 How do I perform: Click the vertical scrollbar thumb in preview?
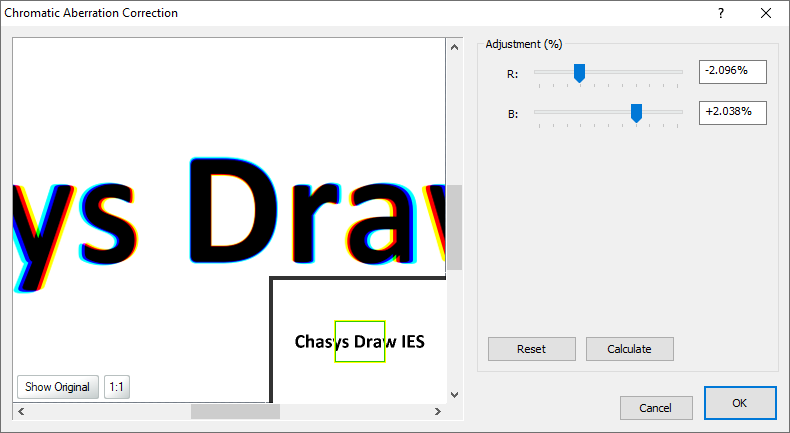[454, 227]
